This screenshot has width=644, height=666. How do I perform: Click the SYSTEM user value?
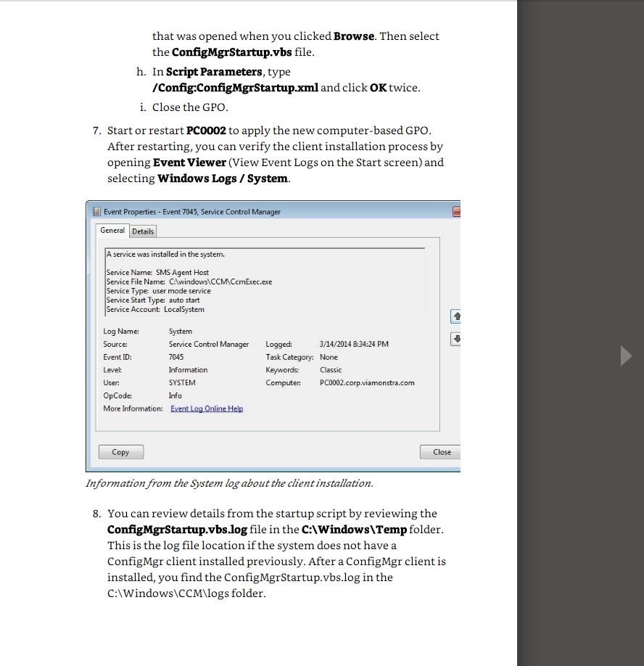point(182,382)
